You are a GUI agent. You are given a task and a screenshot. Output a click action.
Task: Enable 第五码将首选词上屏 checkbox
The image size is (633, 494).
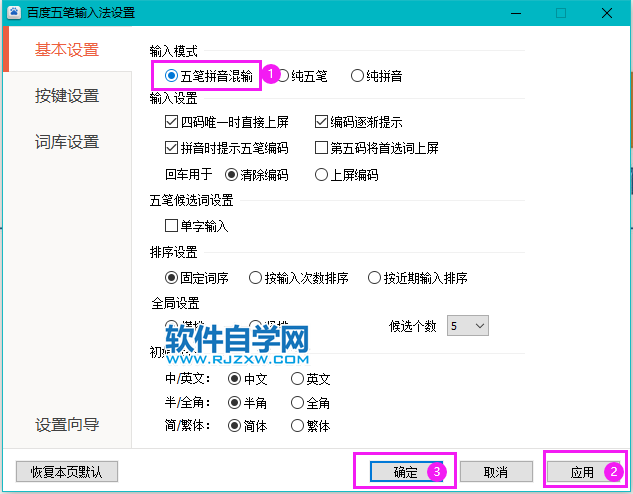[x=322, y=148]
